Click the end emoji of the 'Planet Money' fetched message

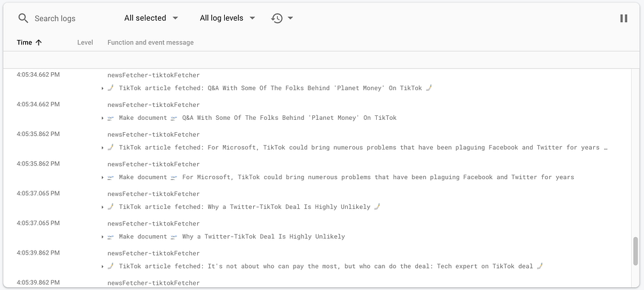coord(429,88)
